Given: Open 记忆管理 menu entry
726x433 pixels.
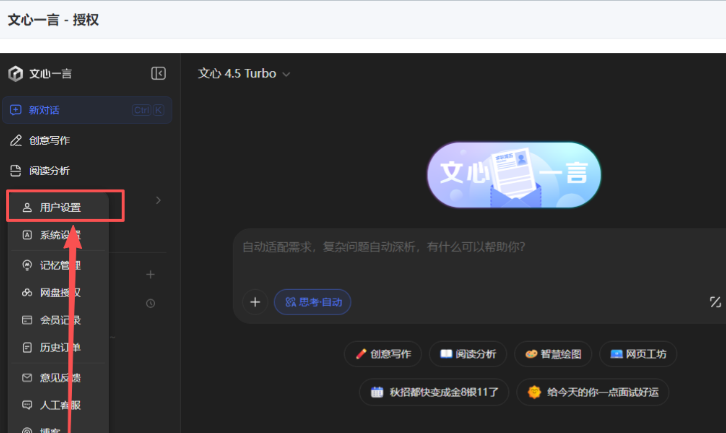Looking at the screenshot, I should click(x=59, y=265).
